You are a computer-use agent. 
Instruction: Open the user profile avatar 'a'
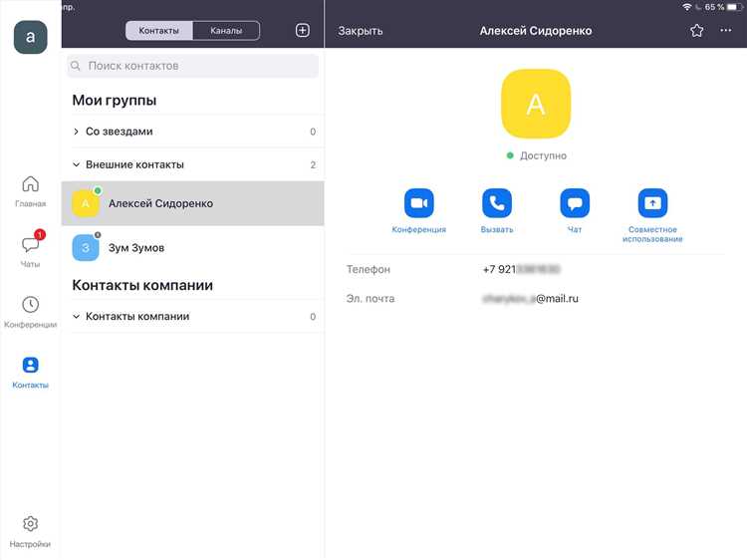tap(31, 37)
